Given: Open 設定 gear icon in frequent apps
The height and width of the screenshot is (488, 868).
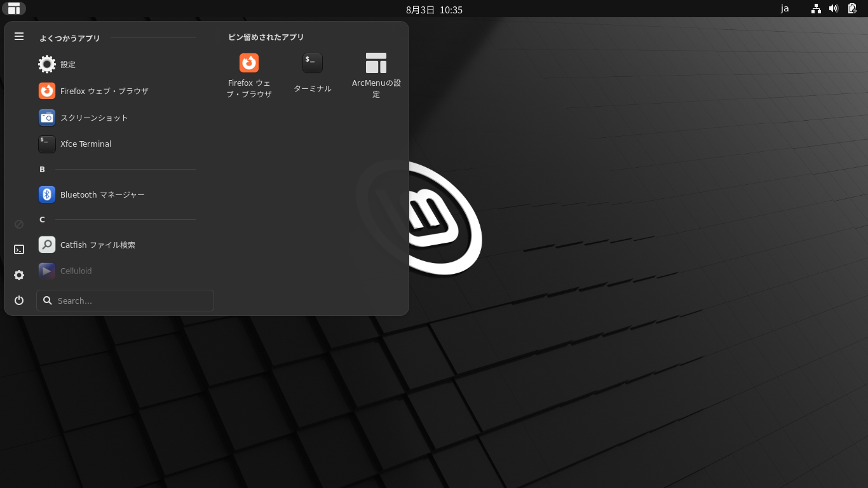Looking at the screenshot, I should pos(47,64).
